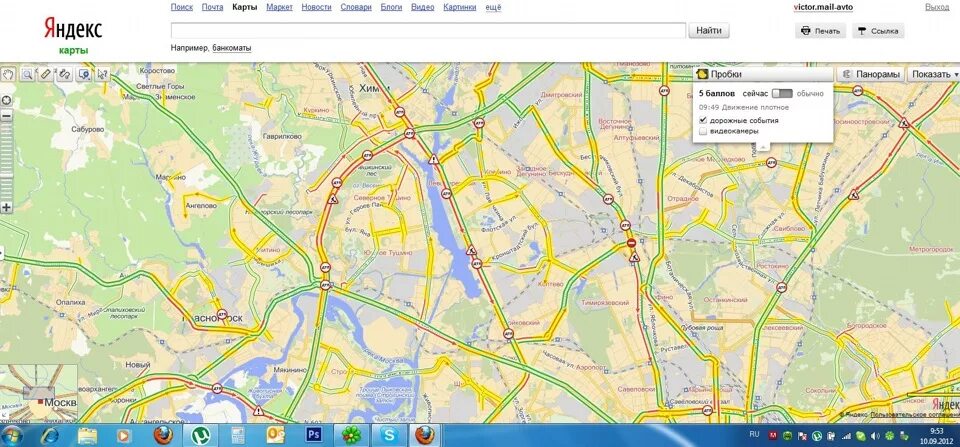The image size is (960, 447).
Task: Collapse the Пробки traffic panel arrow
Action: click(763, 147)
